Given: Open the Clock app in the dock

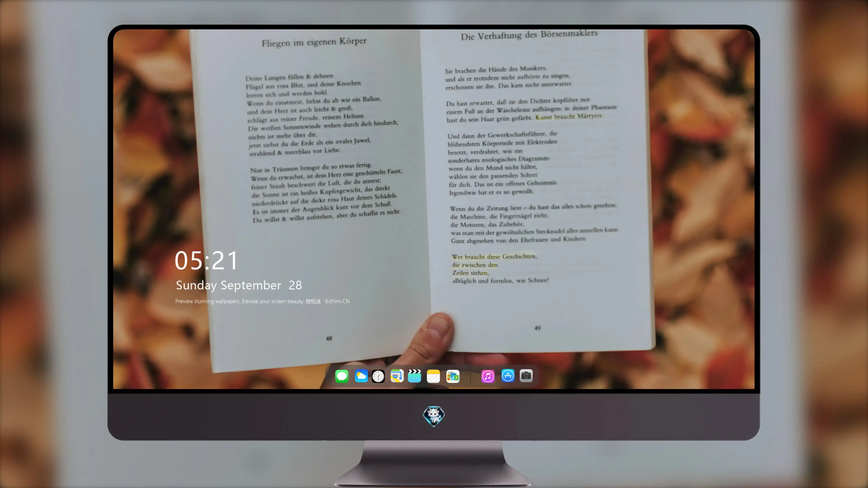Looking at the screenshot, I should click(x=378, y=376).
